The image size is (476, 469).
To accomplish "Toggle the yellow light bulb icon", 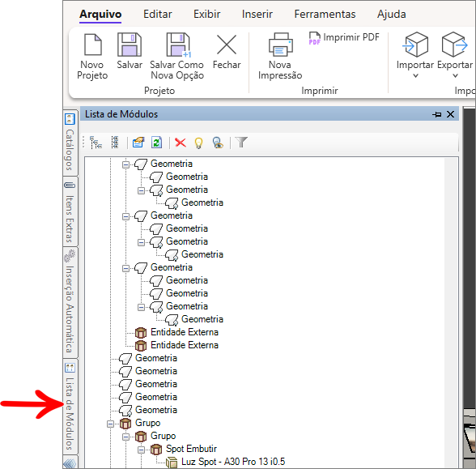I will pyautogui.click(x=198, y=143).
